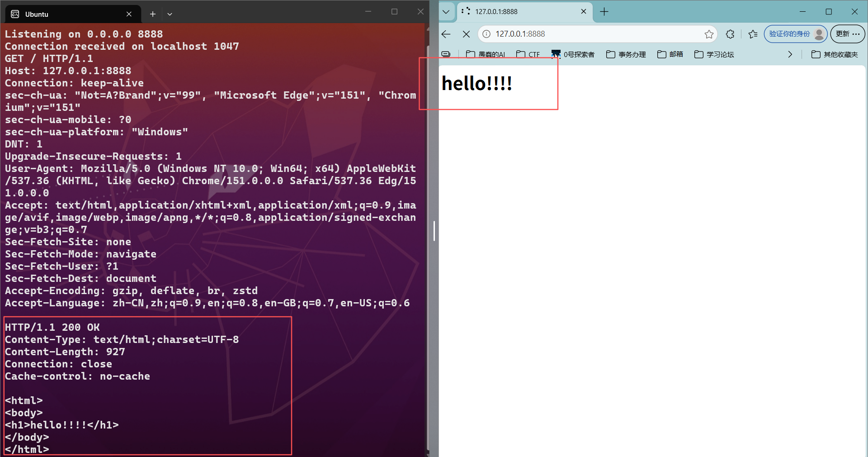This screenshot has width=868, height=457.
Task: Open the 邮箱 bookmark folder
Action: [x=670, y=54]
